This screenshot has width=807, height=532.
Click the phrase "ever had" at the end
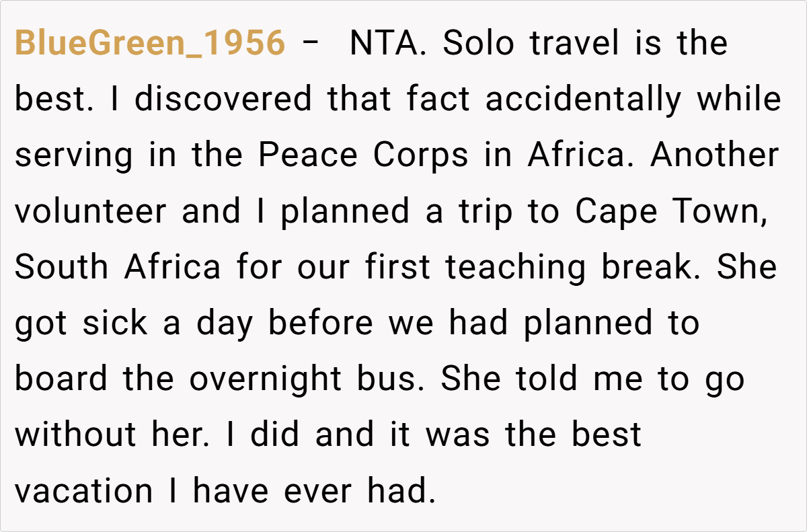point(356,491)
